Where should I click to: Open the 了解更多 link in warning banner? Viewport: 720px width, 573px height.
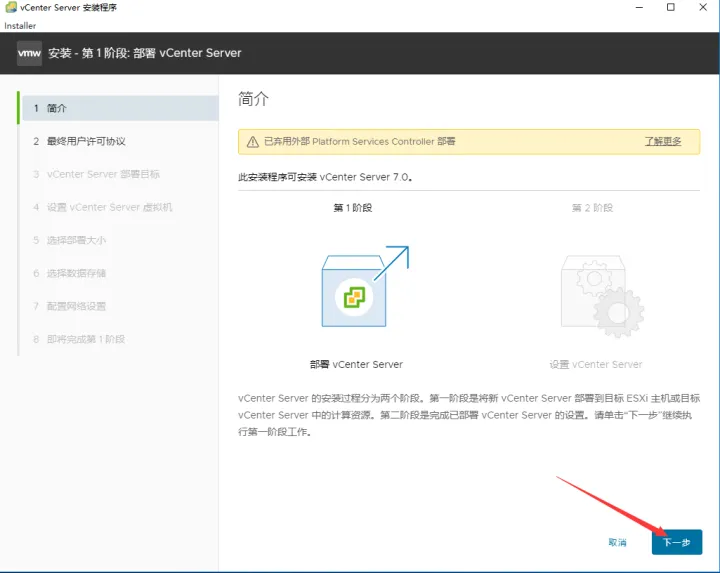[663, 141]
